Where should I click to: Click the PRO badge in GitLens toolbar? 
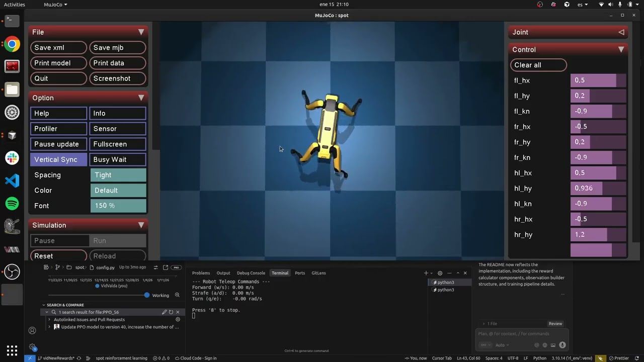pyautogui.click(x=176, y=267)
